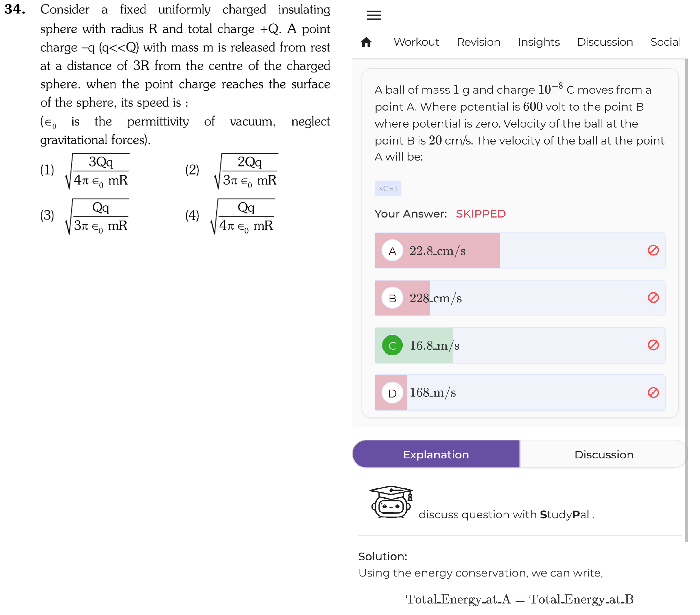
Task: Go to home via house icon
Action: click(x=366, y=42)
